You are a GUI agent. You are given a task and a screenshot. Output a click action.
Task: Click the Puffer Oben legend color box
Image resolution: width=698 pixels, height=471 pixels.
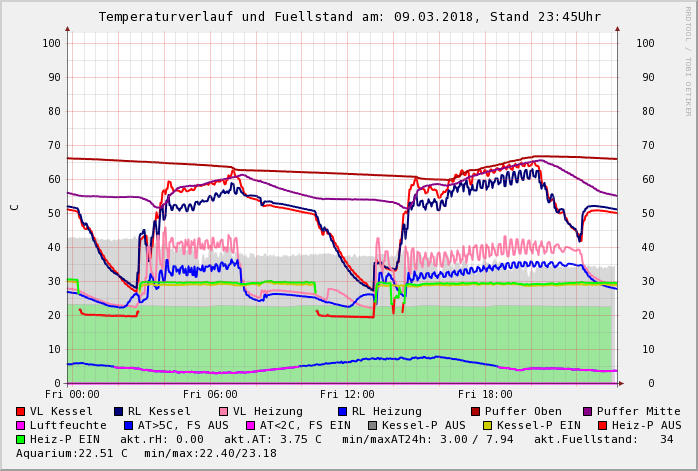point(475,411)
